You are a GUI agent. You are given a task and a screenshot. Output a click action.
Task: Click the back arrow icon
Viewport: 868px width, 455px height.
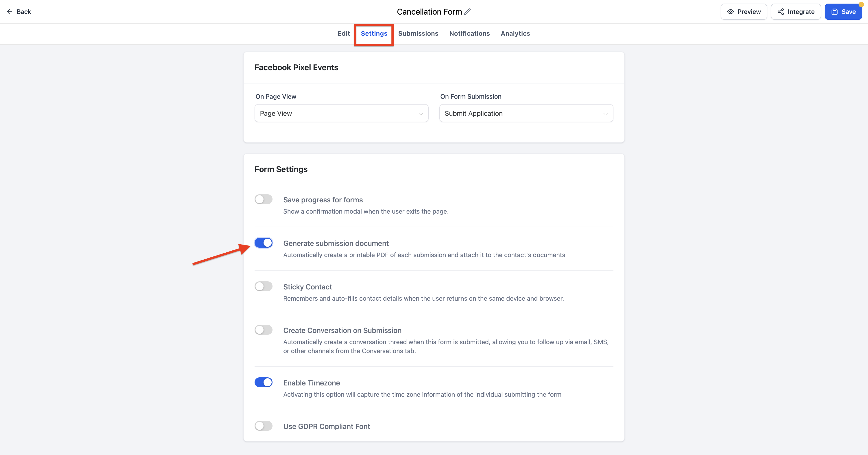click(x=9, y=12)
